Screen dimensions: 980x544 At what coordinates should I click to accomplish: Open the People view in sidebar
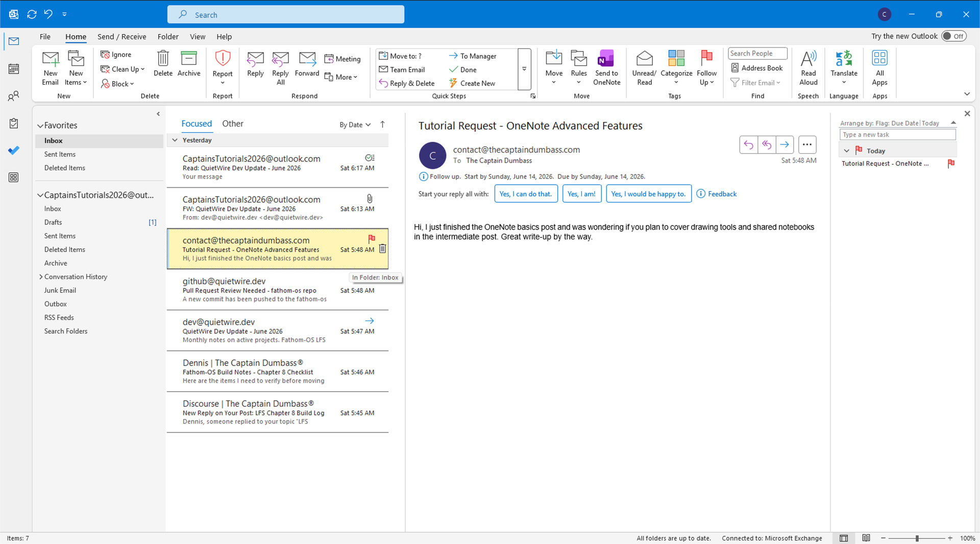(14, 96)
